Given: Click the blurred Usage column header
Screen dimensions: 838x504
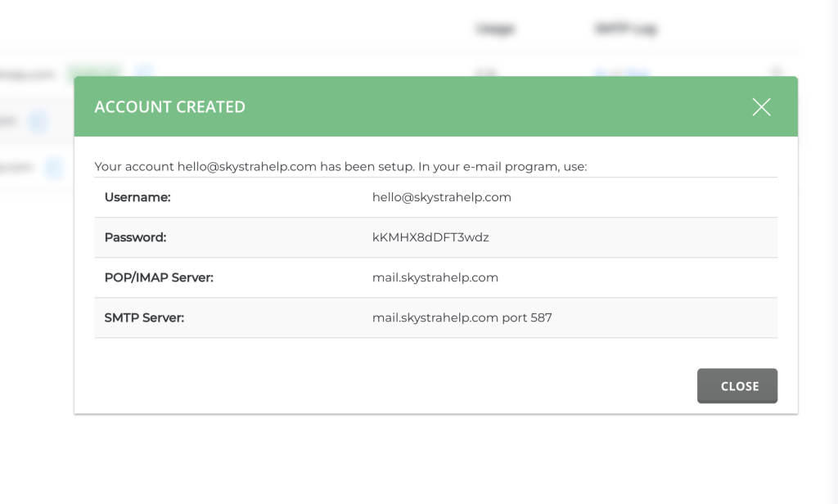Looking at the screenshot, I should click(x=495, y=29).
